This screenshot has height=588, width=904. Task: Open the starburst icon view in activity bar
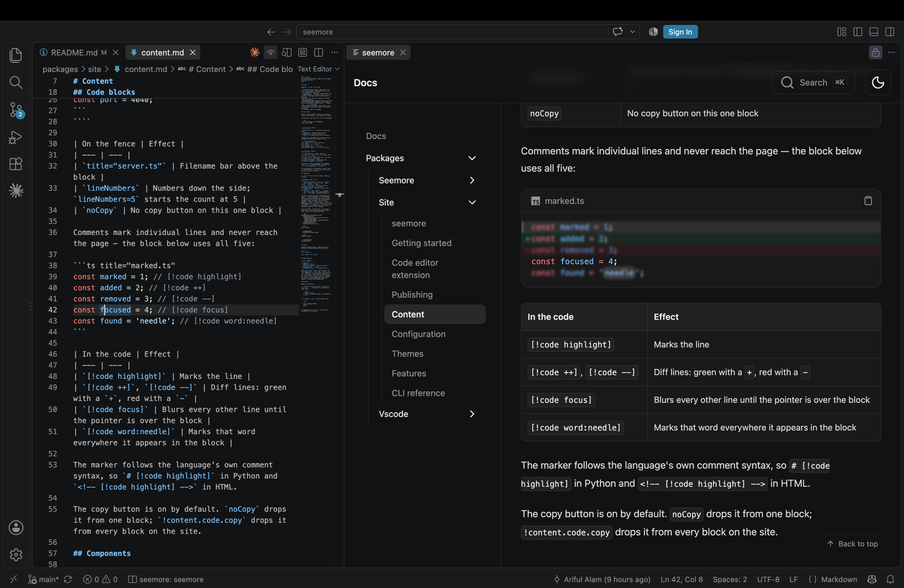coord(16,191)
